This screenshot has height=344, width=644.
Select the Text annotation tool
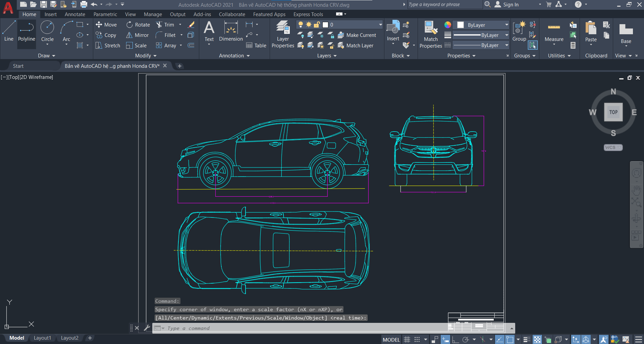pos(209,31)
